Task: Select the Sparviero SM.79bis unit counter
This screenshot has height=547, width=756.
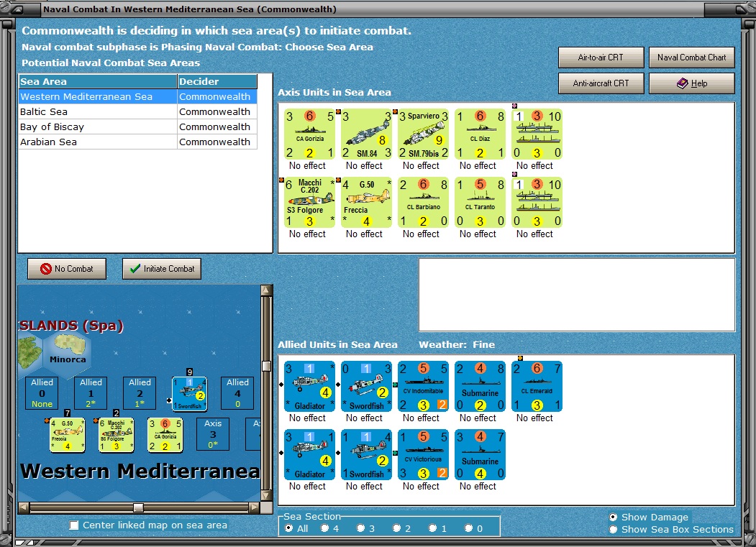Action: pyautogui.click(x=424, y=134)
